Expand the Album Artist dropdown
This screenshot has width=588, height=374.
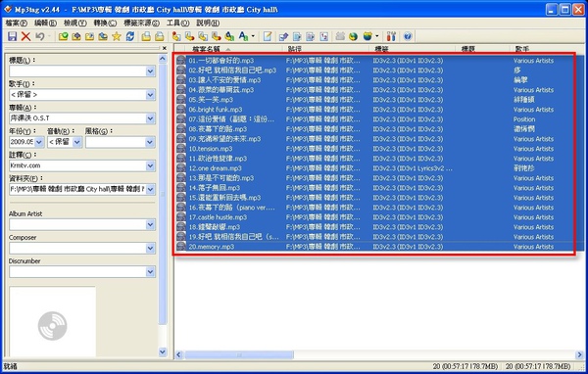150,225
